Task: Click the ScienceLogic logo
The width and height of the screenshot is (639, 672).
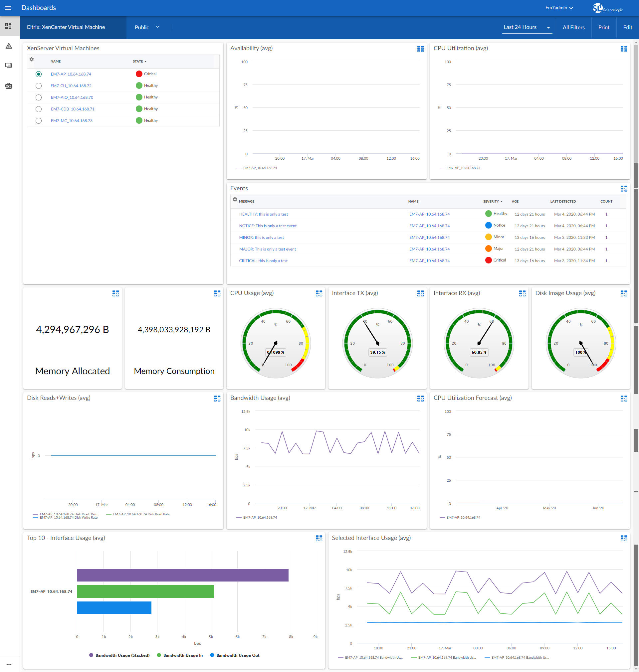Action: point(607,8)
